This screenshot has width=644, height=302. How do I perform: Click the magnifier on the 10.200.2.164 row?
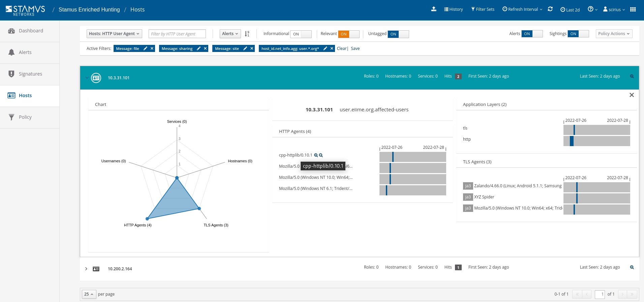[x=632, y=267]
